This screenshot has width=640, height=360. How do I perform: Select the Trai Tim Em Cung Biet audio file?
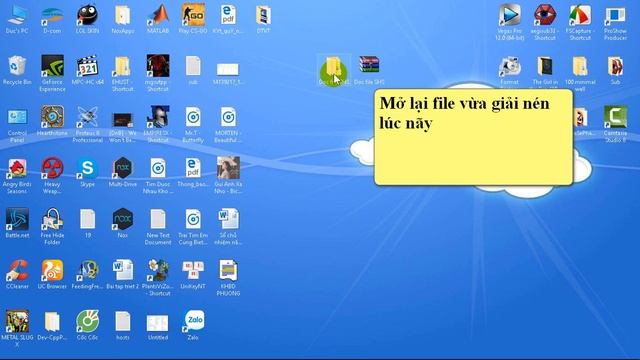[193, 227]
